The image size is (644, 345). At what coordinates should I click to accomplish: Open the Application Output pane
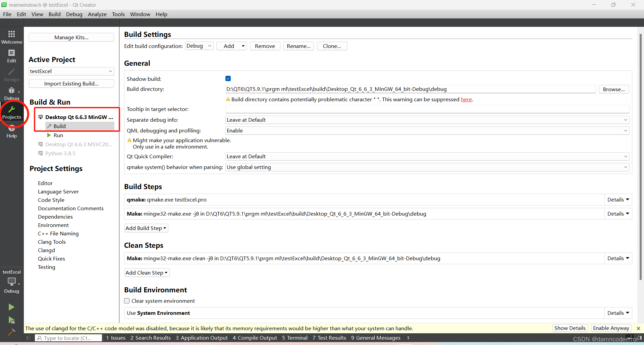click(x=202, y=338)
